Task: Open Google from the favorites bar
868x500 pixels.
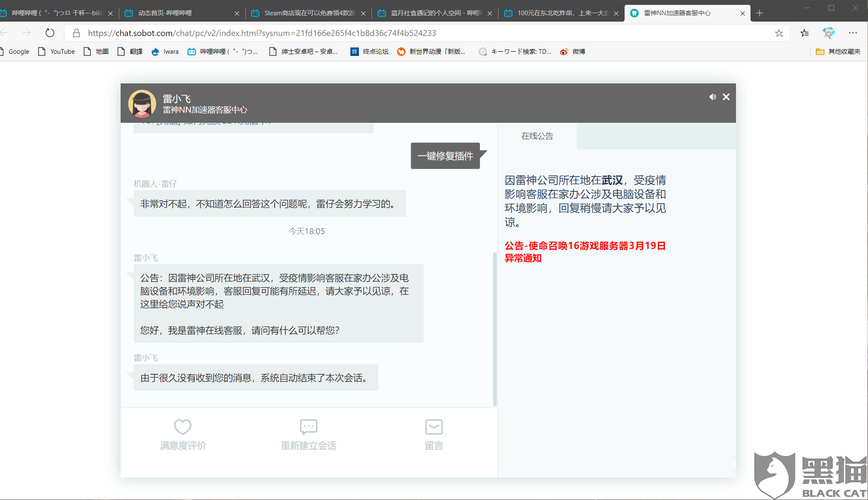Action: (19, 51)
